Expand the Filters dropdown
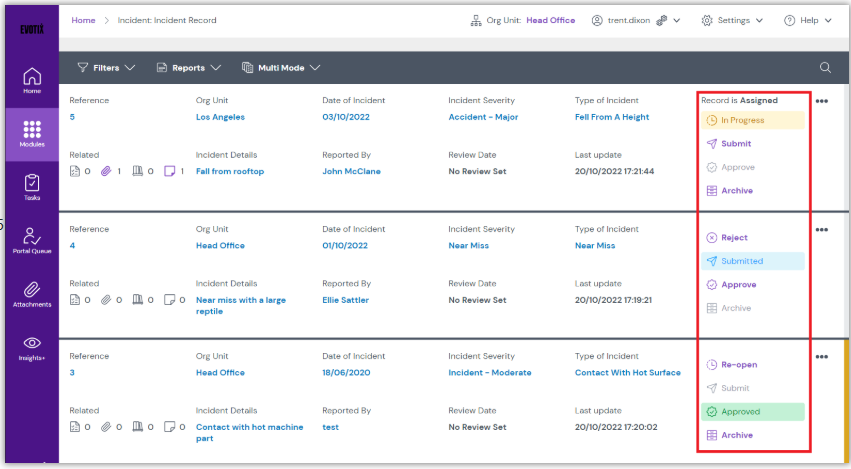 (106, 68)
